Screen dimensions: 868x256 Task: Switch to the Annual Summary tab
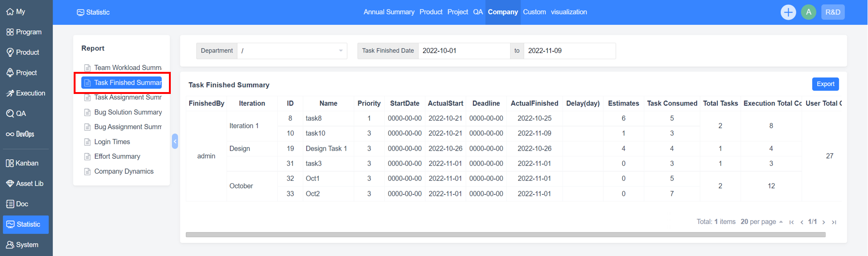388,12
